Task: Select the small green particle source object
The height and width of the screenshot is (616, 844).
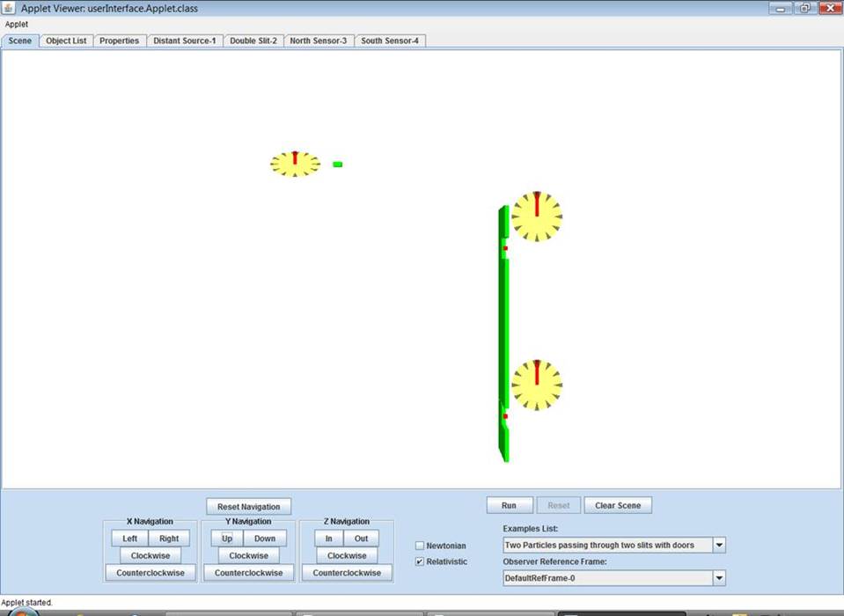Action: coord(337,165)
